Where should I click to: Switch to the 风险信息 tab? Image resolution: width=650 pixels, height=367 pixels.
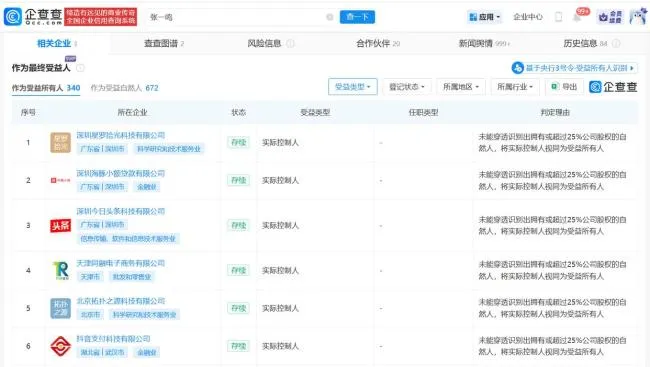point(264,43)
